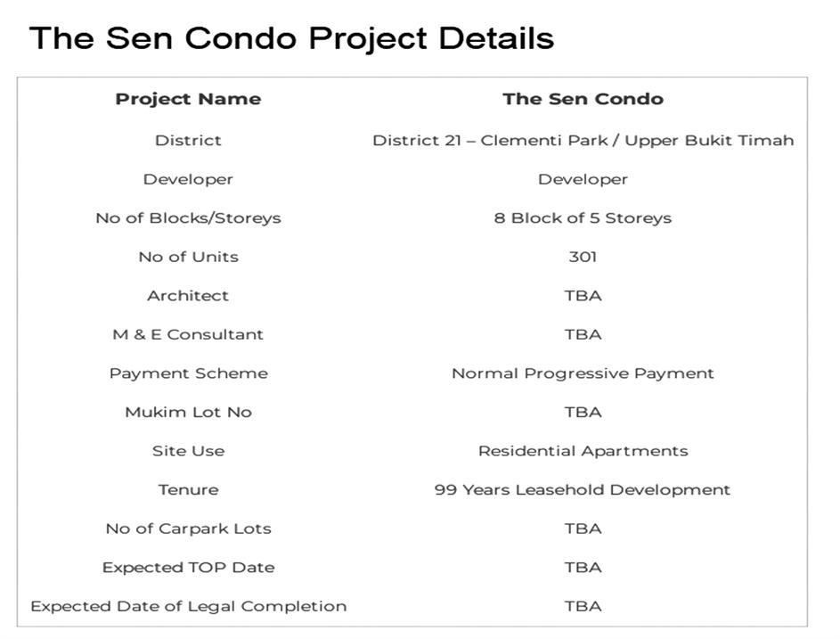This screenshot has width=840, height=639.
Task: Click the "Expected TOP Date" label
Action: click(188, 567)
